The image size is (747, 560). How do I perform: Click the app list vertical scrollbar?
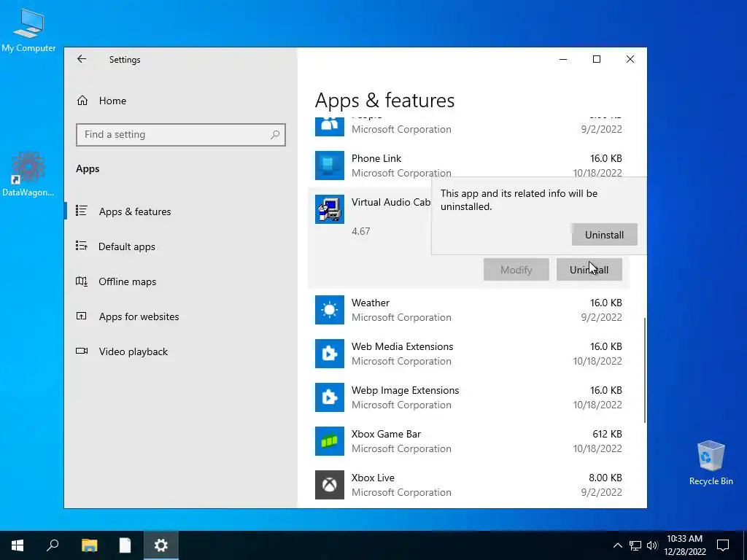point(645,370)
